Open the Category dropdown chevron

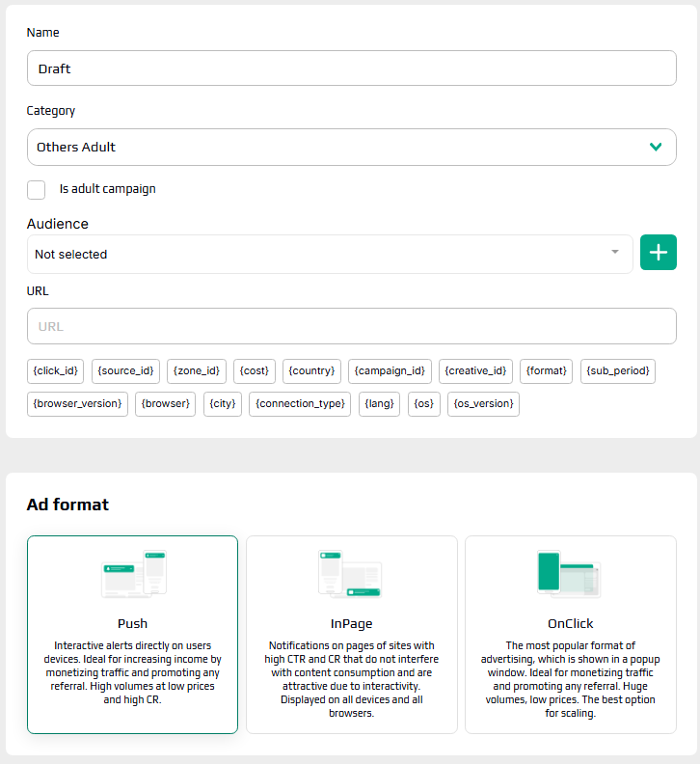656,148
